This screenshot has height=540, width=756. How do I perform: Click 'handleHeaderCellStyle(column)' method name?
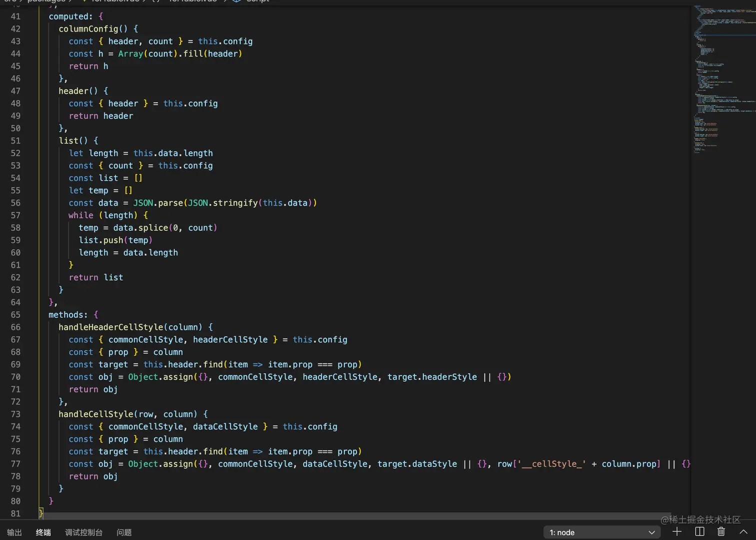click(130, 327)
